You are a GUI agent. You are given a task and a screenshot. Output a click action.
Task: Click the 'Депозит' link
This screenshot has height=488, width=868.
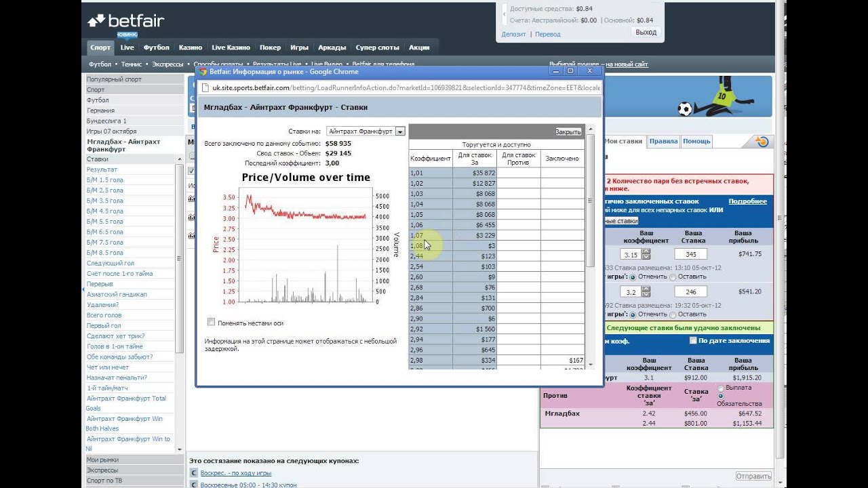pos(513,34)
